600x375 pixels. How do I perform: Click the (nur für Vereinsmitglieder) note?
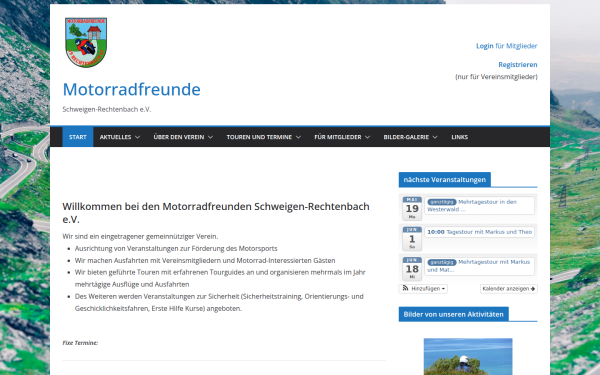pos(496,77)
